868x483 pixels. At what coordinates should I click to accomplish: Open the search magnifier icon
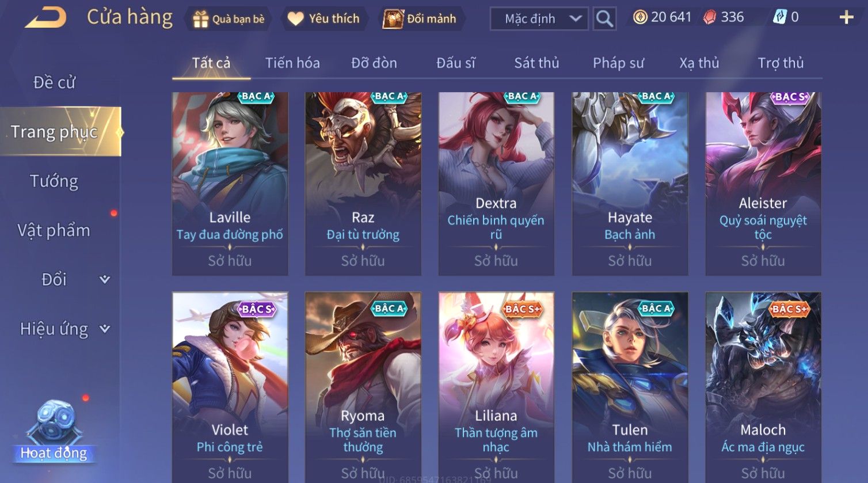(x=604, y=19)
